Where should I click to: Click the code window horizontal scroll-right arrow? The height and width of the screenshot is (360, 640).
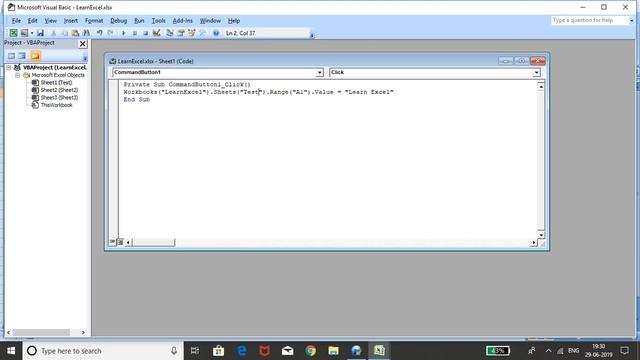533,242
